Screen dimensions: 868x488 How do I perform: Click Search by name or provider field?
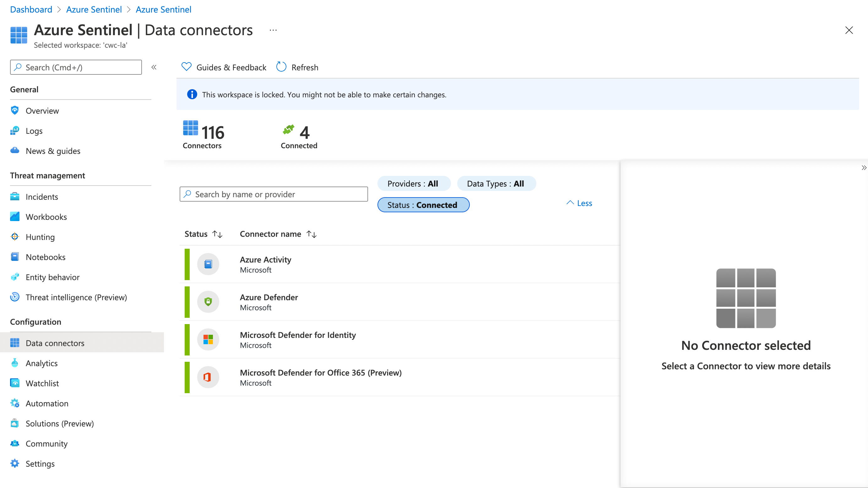click(274, 194)
